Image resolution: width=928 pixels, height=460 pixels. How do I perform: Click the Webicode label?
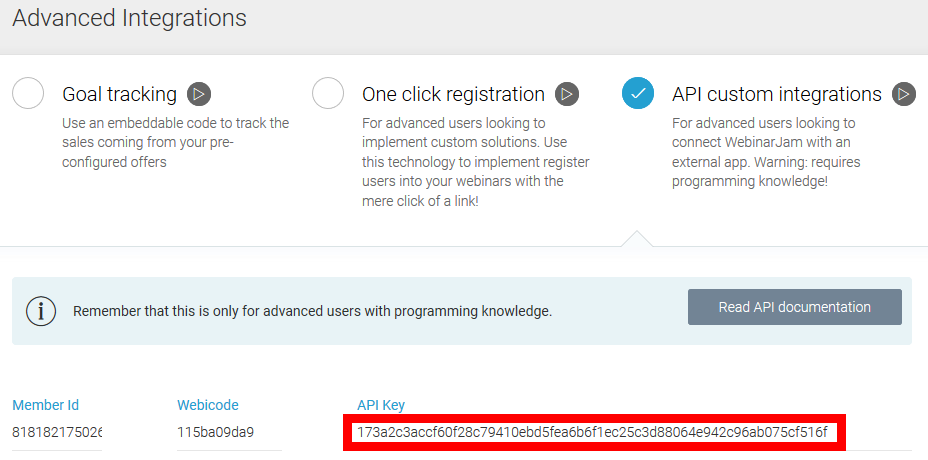pyautogui.click(x=207, y=405)
